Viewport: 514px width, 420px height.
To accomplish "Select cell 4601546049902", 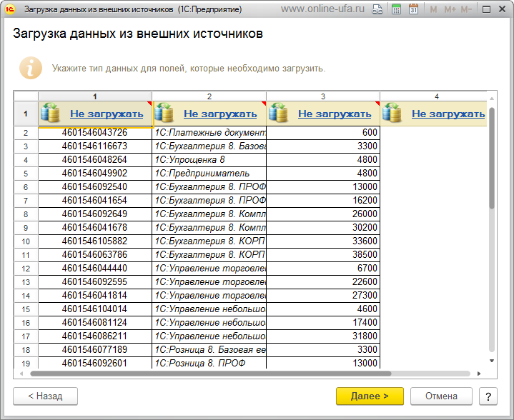I will click(x=95, y=174).
